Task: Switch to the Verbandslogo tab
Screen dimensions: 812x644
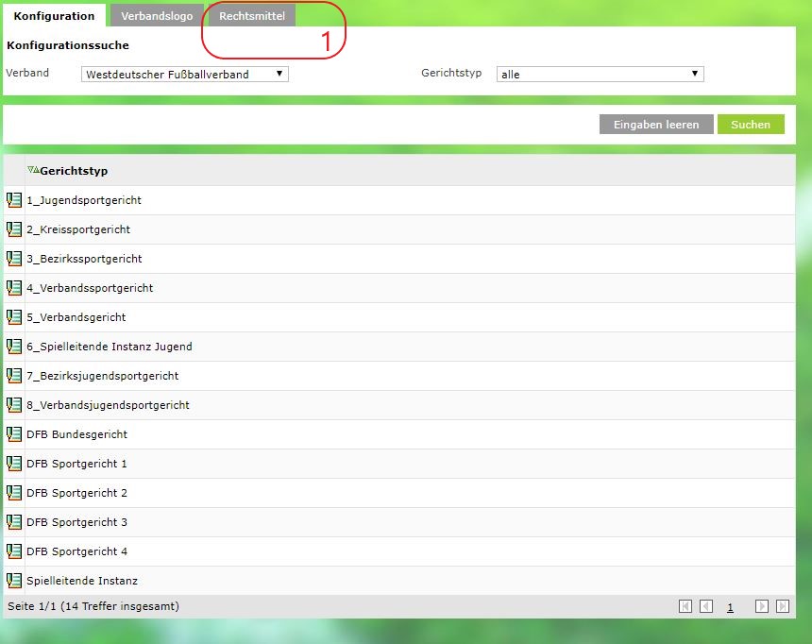Action: click(x=157, y=16)
